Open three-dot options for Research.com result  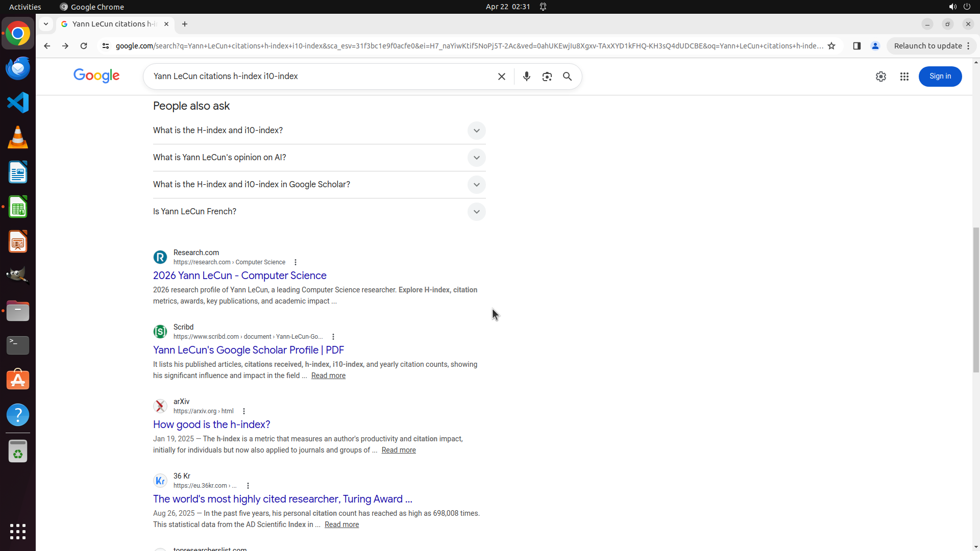pos(296,262)
